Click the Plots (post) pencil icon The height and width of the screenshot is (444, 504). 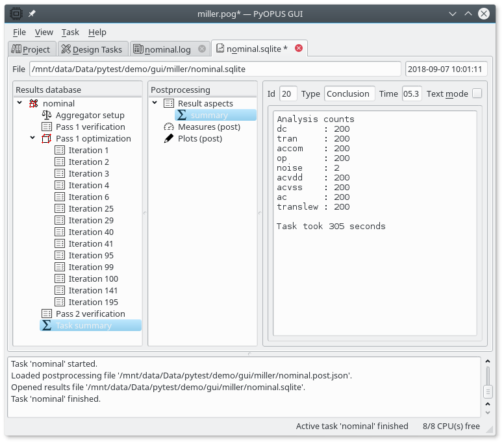point(169,138)
